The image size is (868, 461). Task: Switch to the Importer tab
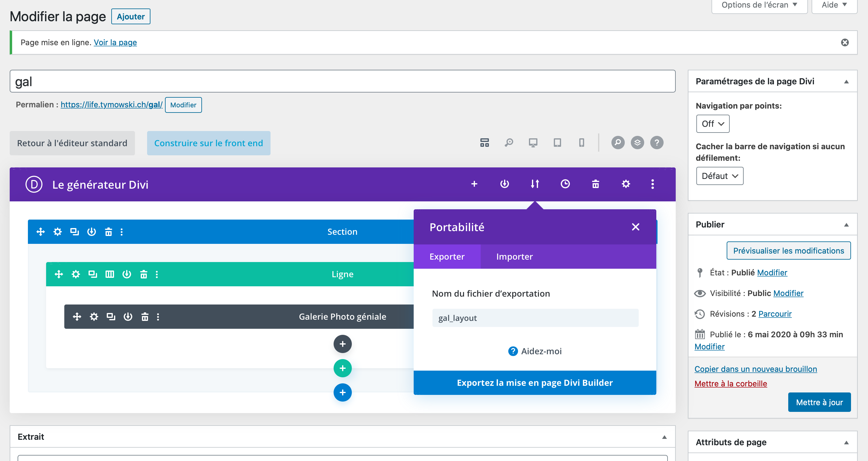[x=514, y=257]
